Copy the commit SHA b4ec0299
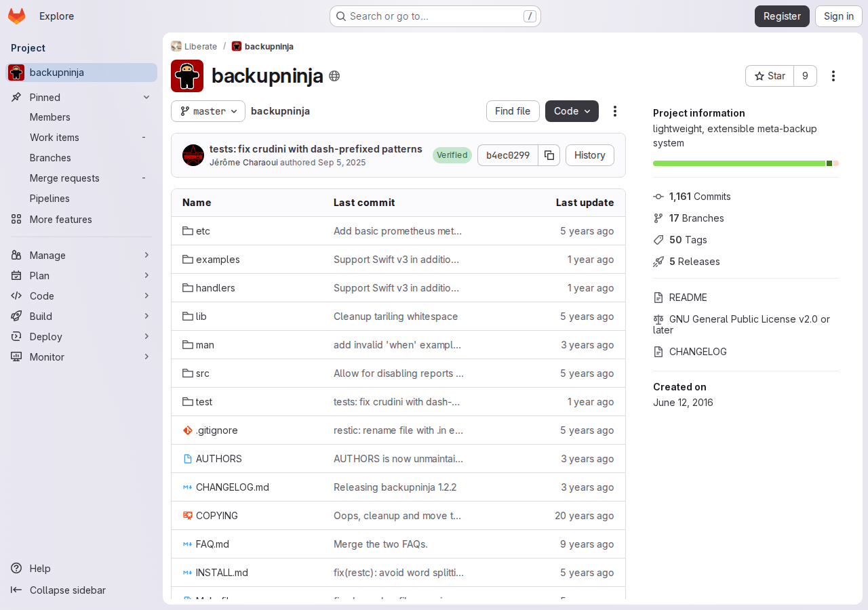The width and height of the screenshot is (868, 610). point(549,155)
